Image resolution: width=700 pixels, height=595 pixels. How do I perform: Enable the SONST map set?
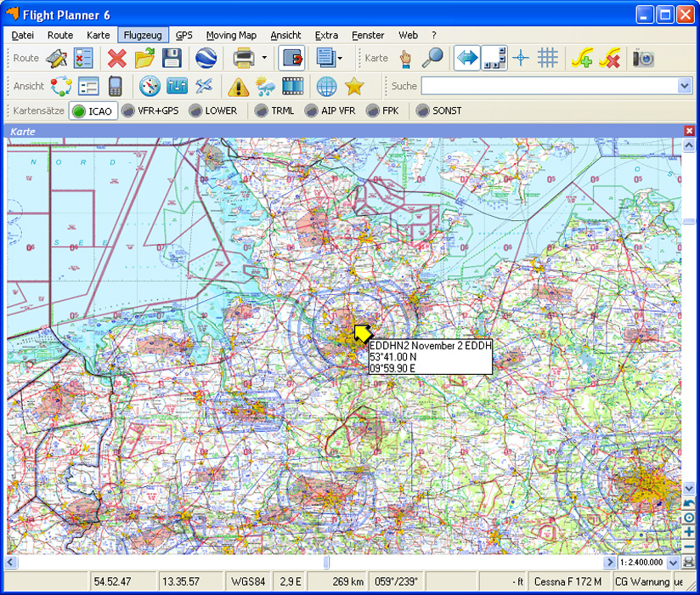pos(439,110)
